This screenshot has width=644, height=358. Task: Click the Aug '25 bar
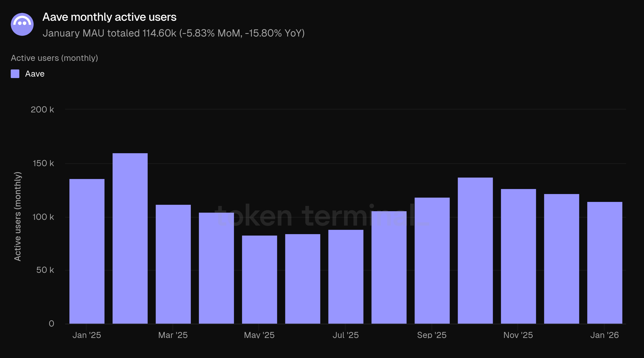(389, 267)
